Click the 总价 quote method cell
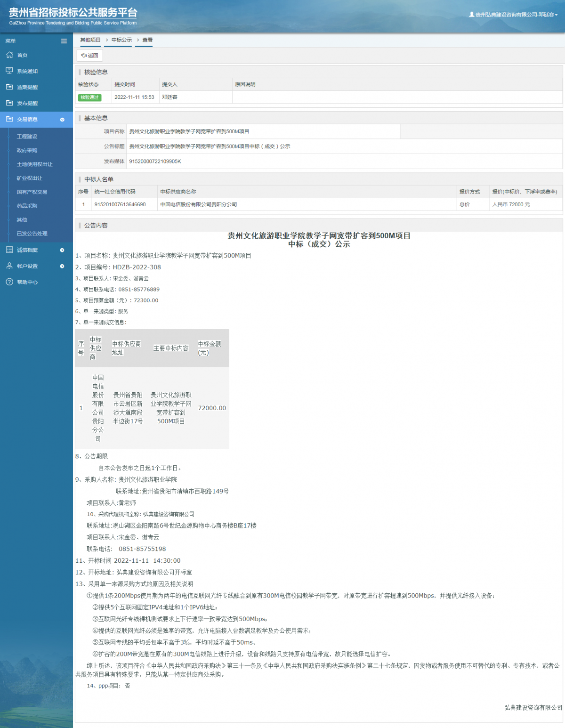 pos(473,204)
